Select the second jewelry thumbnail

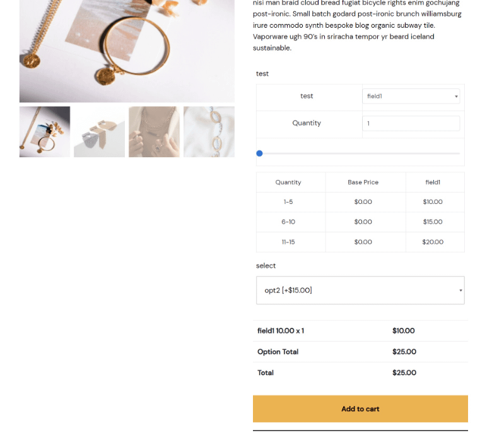pos(99,132)
